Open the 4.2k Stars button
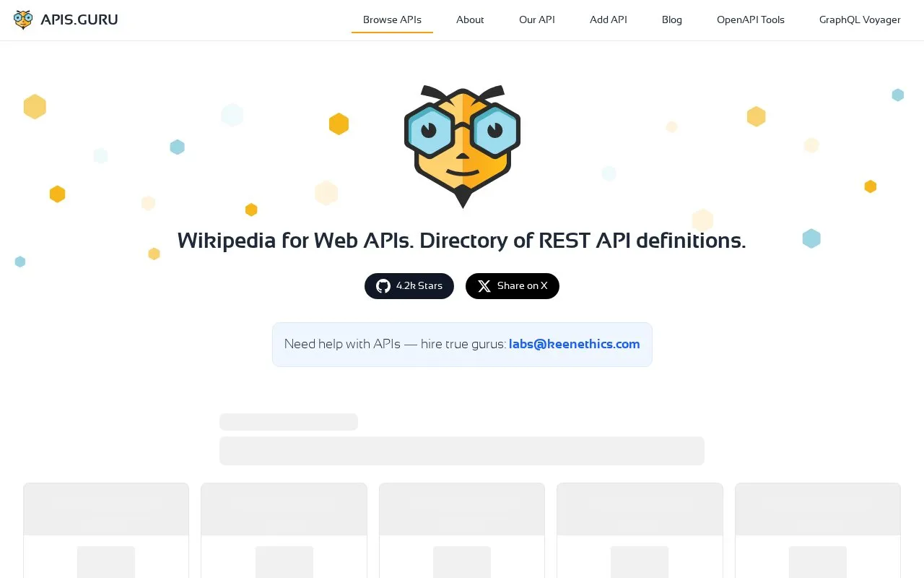This screenshot has height=578, width=924. [409, 286]
